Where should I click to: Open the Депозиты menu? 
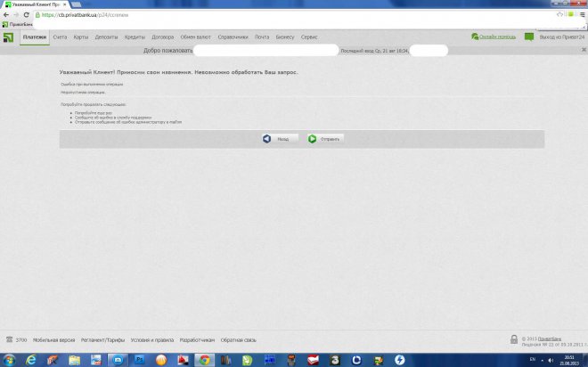pyautogui.click(x=106, y=37)
